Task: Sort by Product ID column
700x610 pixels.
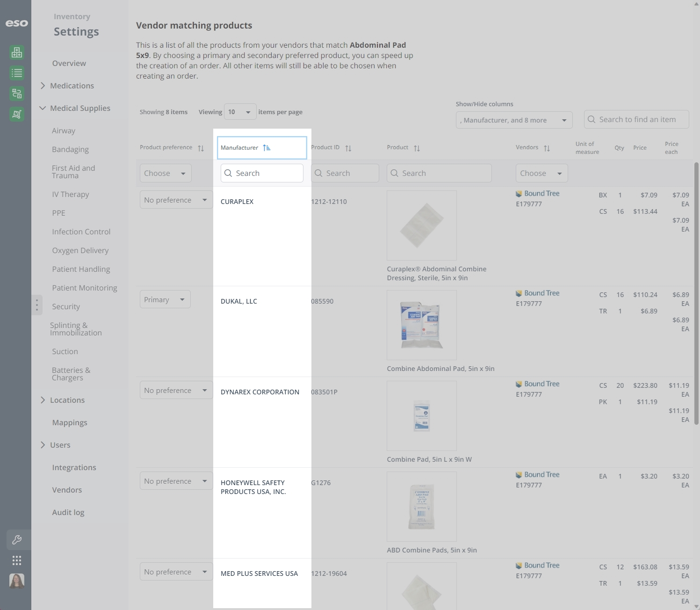Action: [x=348, y=148]
